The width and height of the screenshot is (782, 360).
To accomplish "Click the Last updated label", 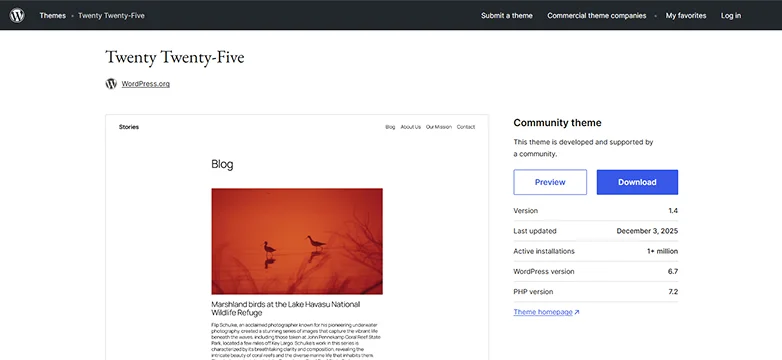I will [x=535, y=231].
